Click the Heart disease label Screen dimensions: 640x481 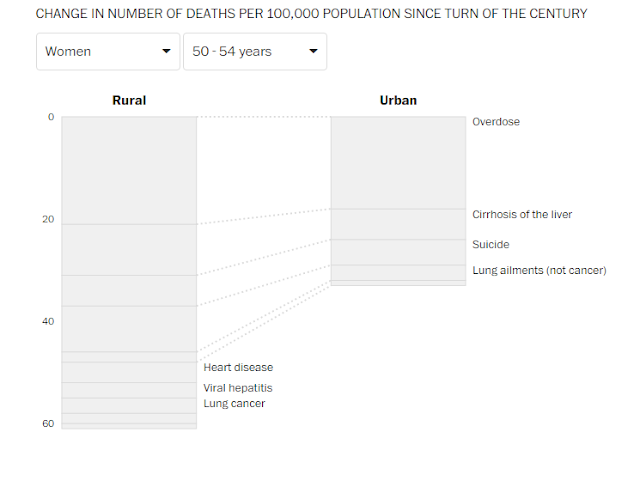(238, 367)
